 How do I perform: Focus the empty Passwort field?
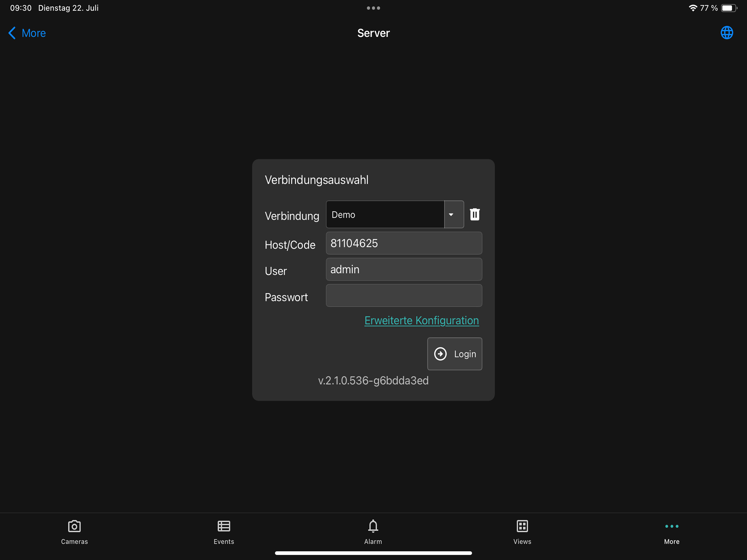coord(404,295)
